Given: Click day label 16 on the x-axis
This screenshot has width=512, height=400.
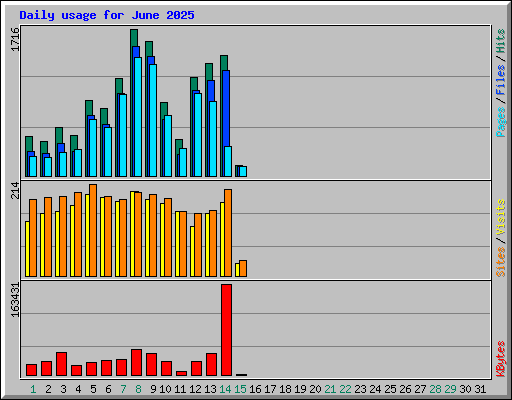Looking at the screenshot, I should (x=255, y=389).
